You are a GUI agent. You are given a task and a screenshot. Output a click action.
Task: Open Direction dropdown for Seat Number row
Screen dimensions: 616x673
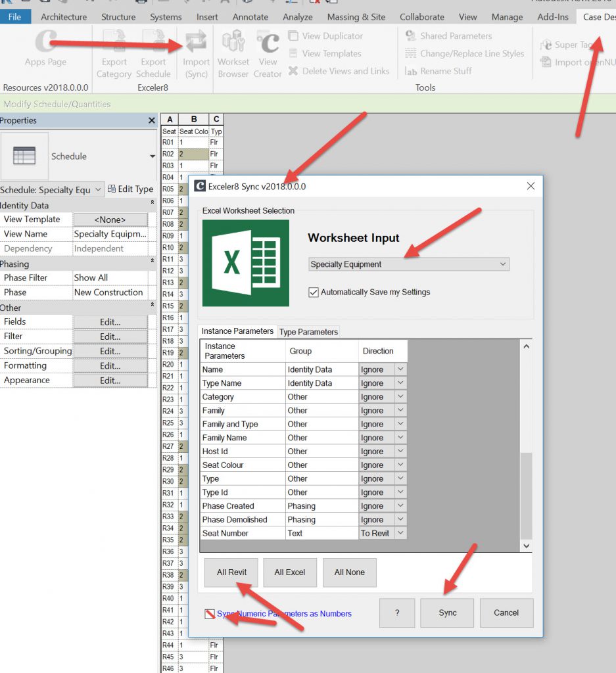tap(400, 534)
